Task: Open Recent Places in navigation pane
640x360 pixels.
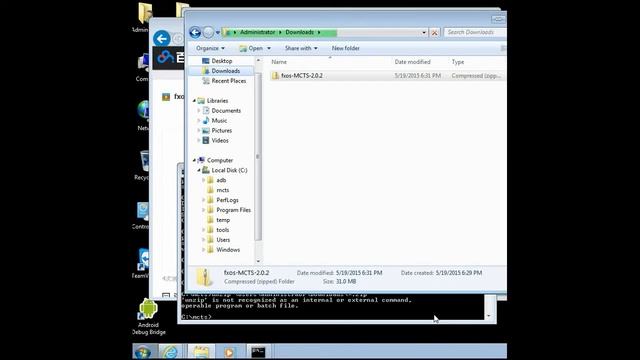Action: (x=229, y=81)
